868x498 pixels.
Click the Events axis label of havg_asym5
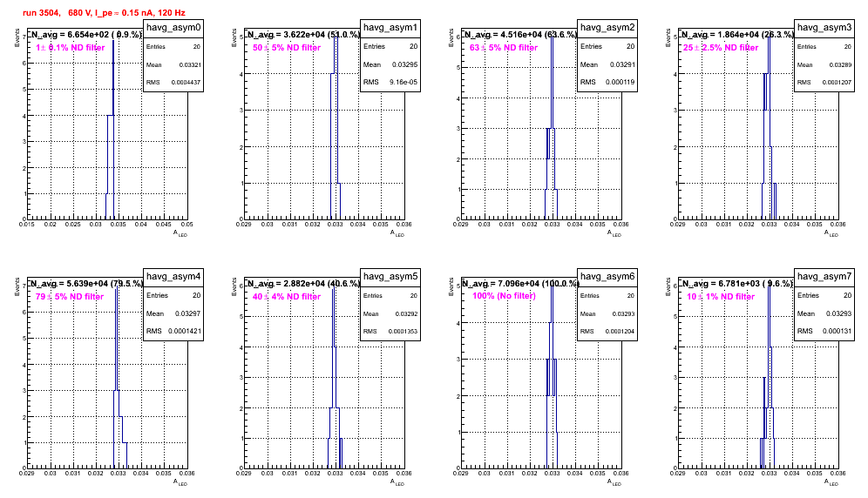click(234, 286)
